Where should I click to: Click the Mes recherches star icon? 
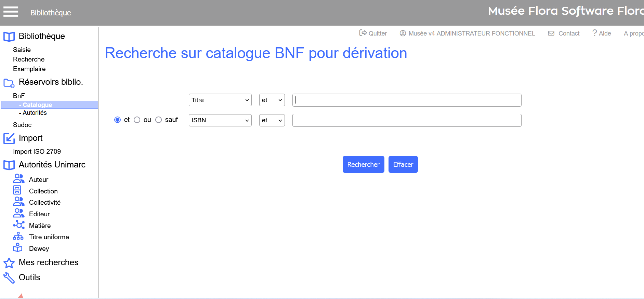[x=9, y=263]
